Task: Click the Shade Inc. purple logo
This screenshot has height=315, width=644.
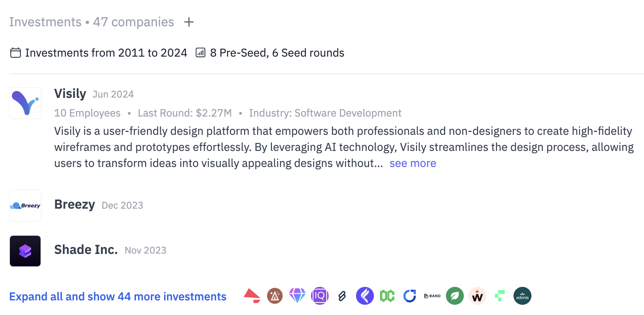Action: click(x=25, y=251)
